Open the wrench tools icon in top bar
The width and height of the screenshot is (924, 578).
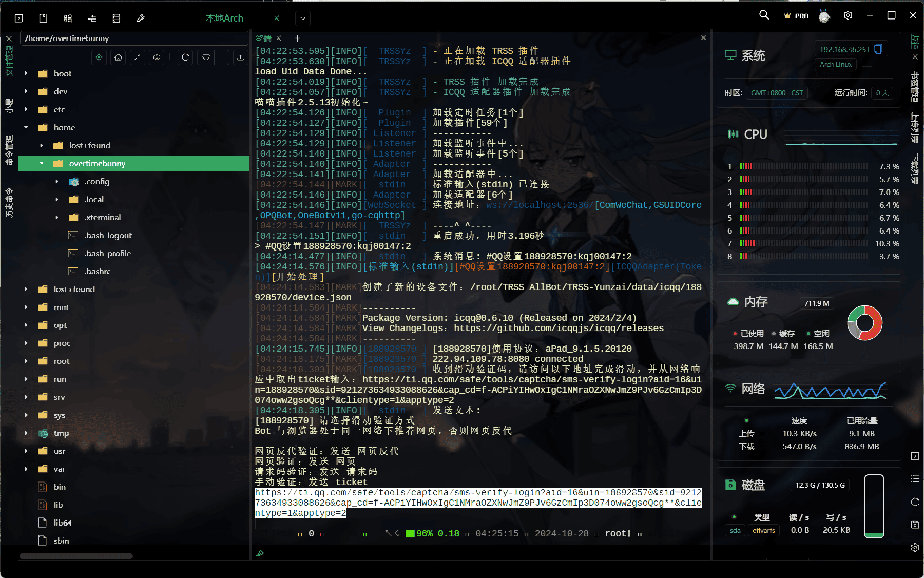tap(141, 18)
